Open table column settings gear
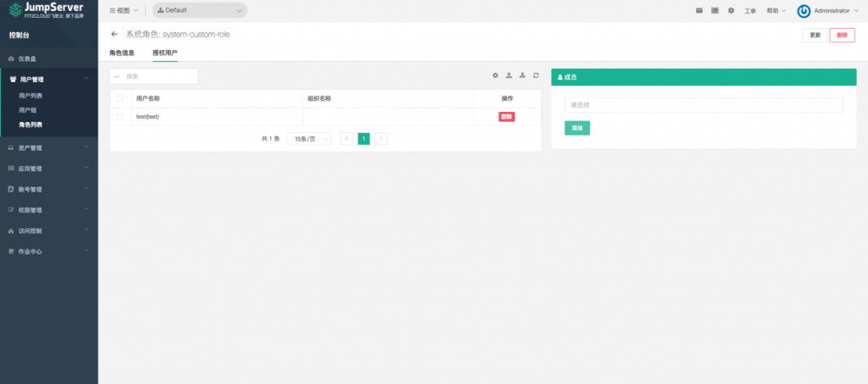 tap(495, 75)
